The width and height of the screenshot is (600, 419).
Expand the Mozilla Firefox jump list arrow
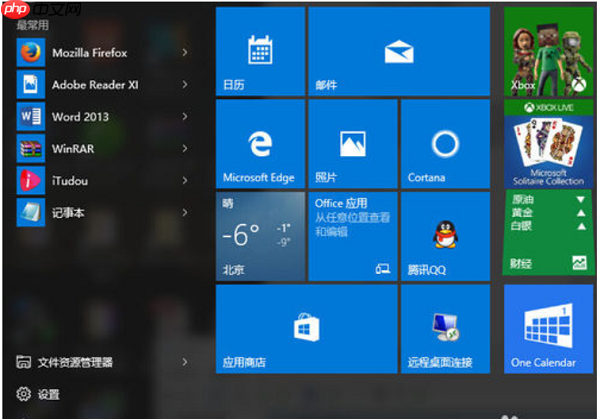185,52
